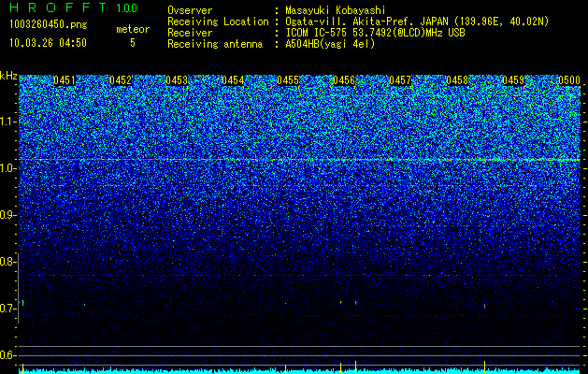
Task: Click the Ovserver label
Action: coord(190,10)
